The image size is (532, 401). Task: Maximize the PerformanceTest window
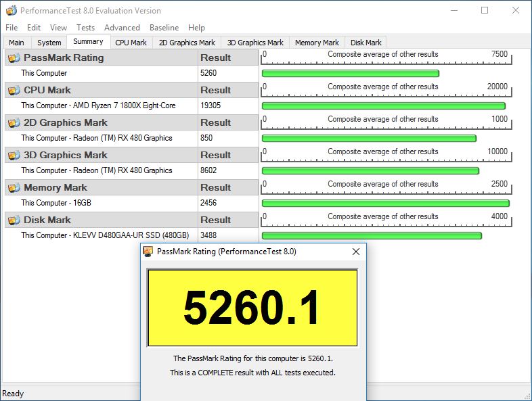485,11
